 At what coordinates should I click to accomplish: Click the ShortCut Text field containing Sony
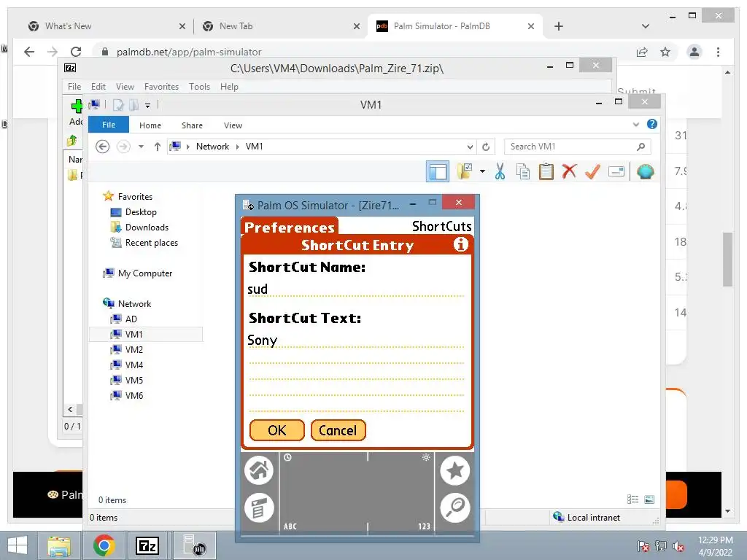(x=356, y=340)
